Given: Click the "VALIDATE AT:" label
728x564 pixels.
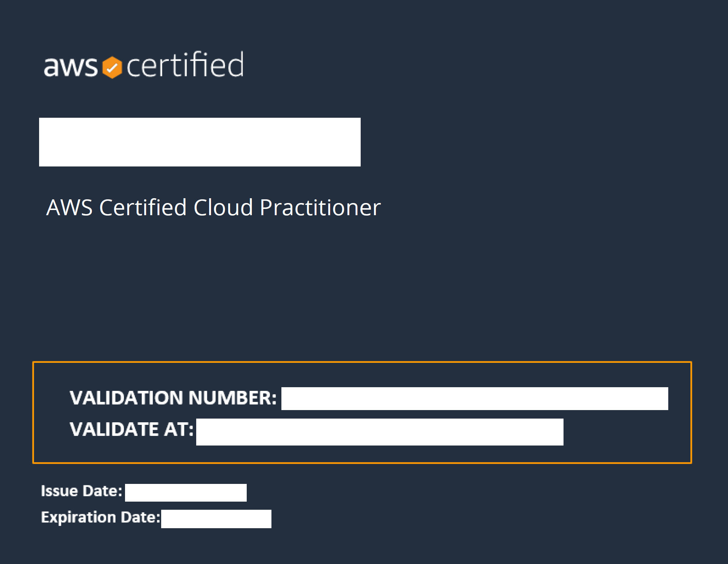Looking at the screenshot, I should pos(131,429).
